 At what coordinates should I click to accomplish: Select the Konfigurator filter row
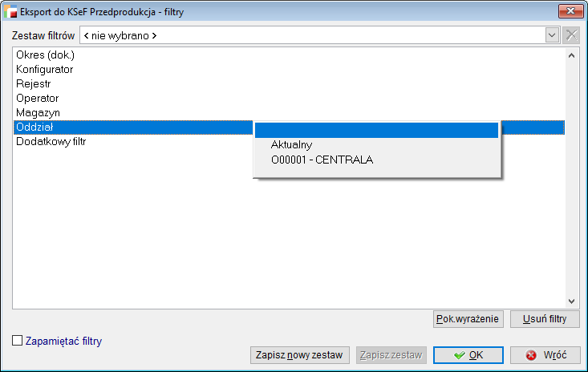[45, 70]
